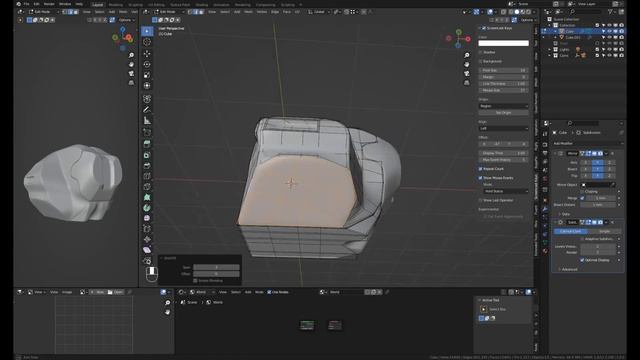Open Mode dropdown showing Hold Status
The height and width of the screenshot is (360, 640).
[505, 191]
